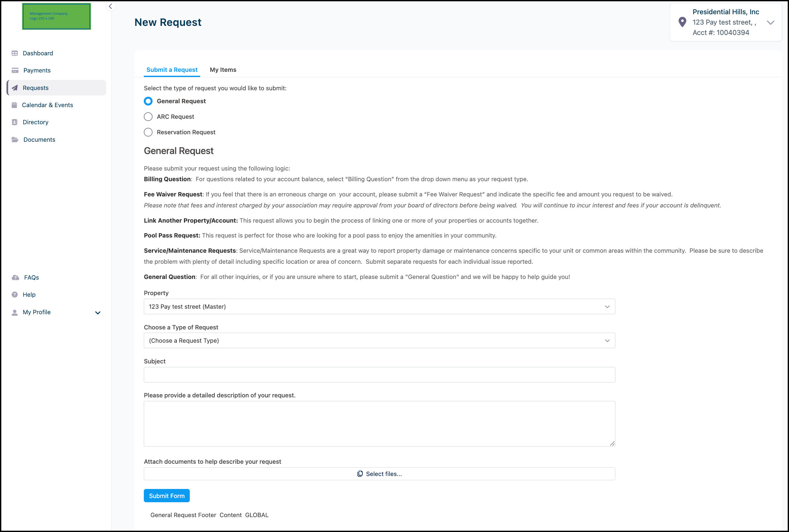This screenshot has width=789, height=532.
Task: Click the Directory contact book icon
Action: [15, 122]
